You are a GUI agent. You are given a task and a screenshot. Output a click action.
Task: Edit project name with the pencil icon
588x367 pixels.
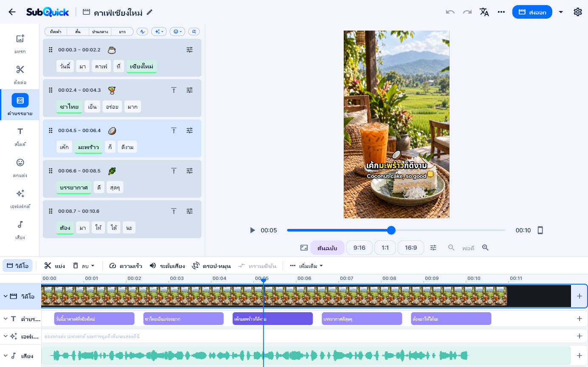(x=150, y=12)
